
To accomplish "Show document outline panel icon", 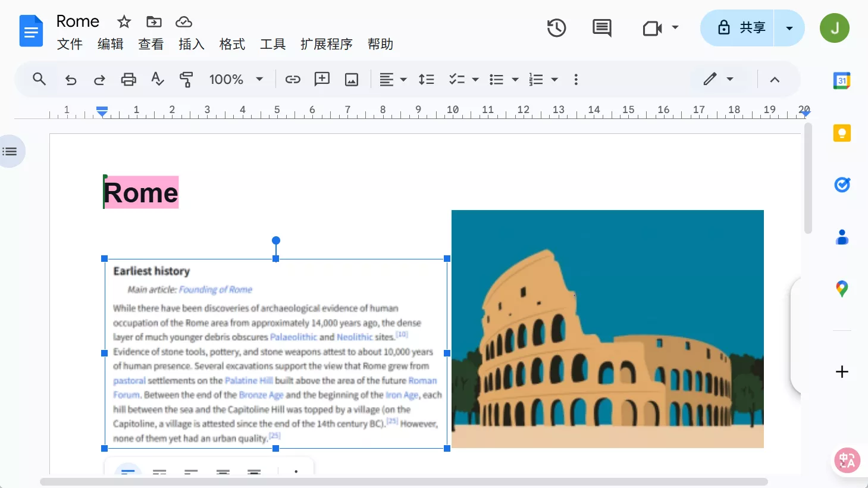I will tap(10, 151).
